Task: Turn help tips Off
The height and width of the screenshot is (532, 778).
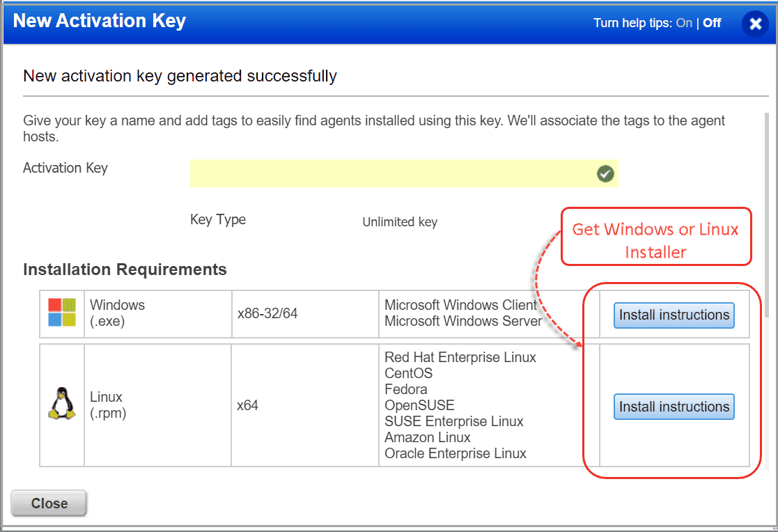Action: pyautogui.click(x=712, y=23)
